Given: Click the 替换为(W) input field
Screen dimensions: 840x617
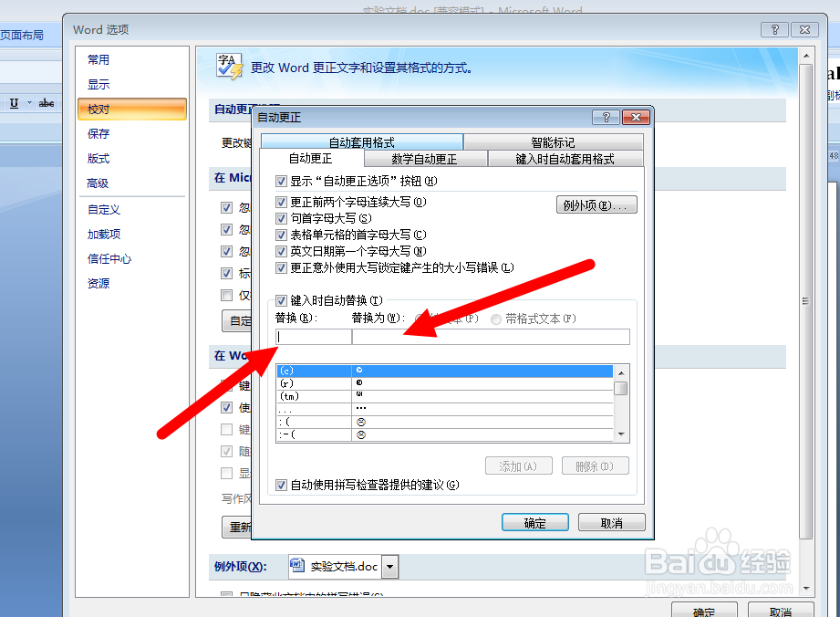Looking at the screenshot, I should [x=491, y=337].
